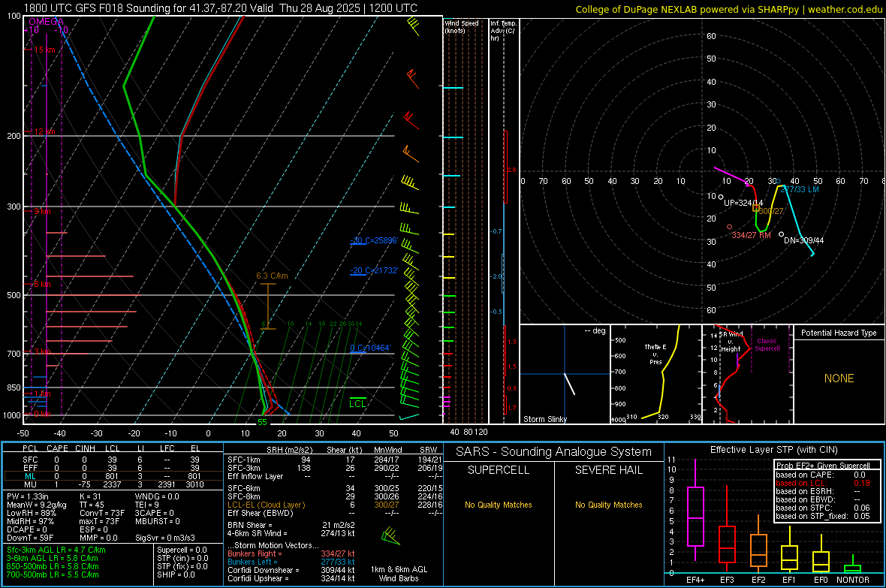The height and width of the screenshot is (588, 886).
Task: Click the Classic Supercell label
Action: (767, 345)
